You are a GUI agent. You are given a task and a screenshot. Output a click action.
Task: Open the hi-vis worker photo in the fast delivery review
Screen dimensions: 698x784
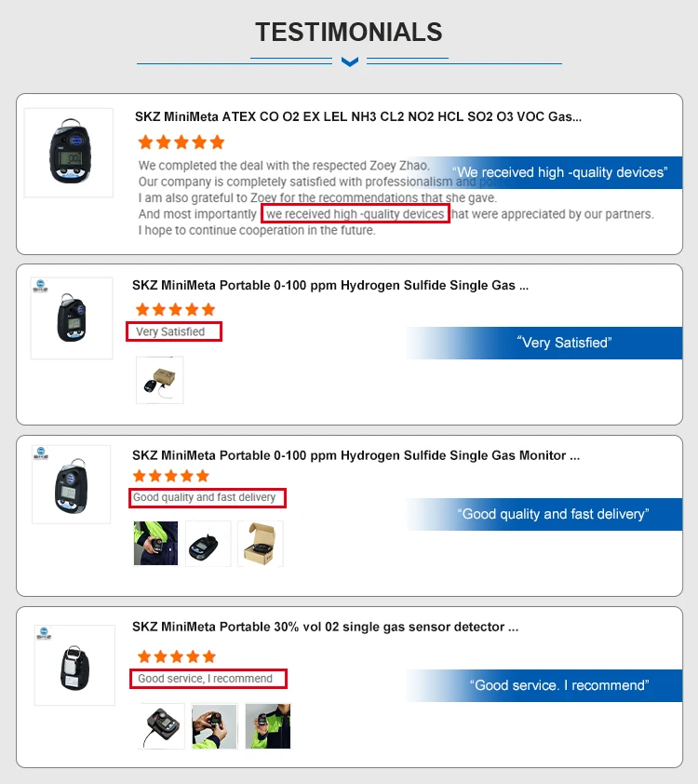point(155,544)
